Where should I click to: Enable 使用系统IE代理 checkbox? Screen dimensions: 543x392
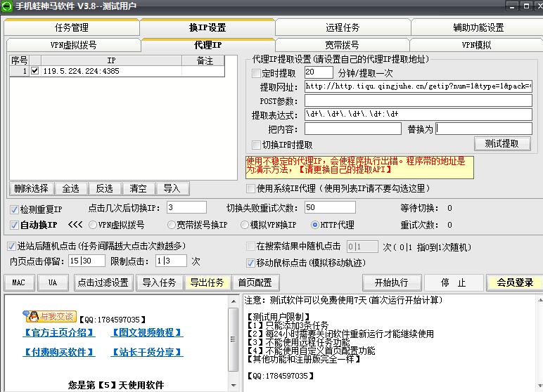[x=250, y=188]
